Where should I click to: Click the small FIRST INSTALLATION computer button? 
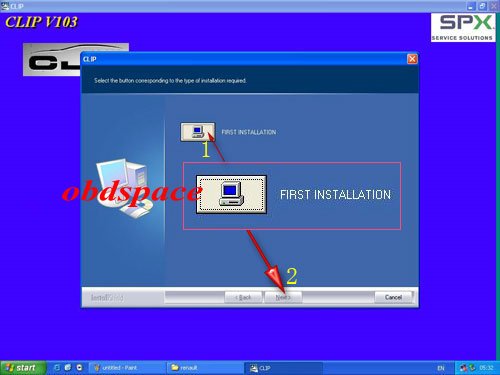click(x=198, y=132)
